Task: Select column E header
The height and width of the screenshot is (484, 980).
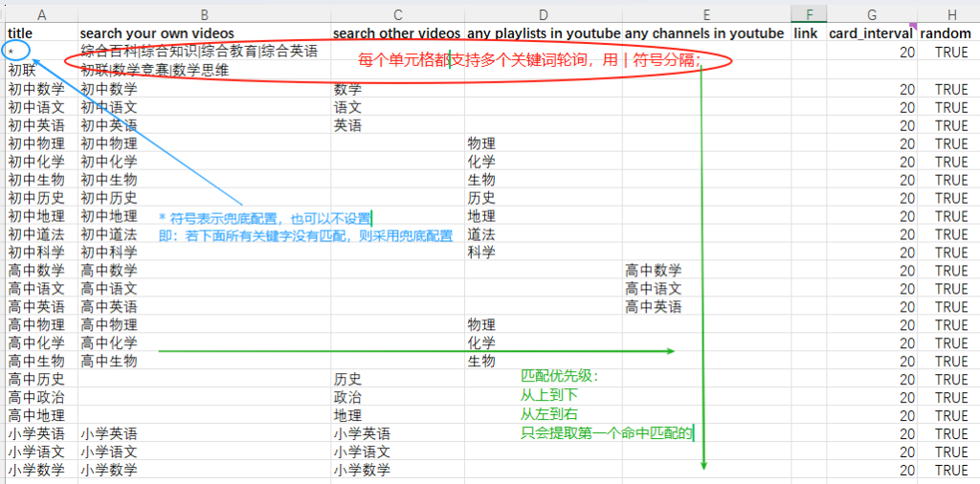Action: click(x=706, y=14)
